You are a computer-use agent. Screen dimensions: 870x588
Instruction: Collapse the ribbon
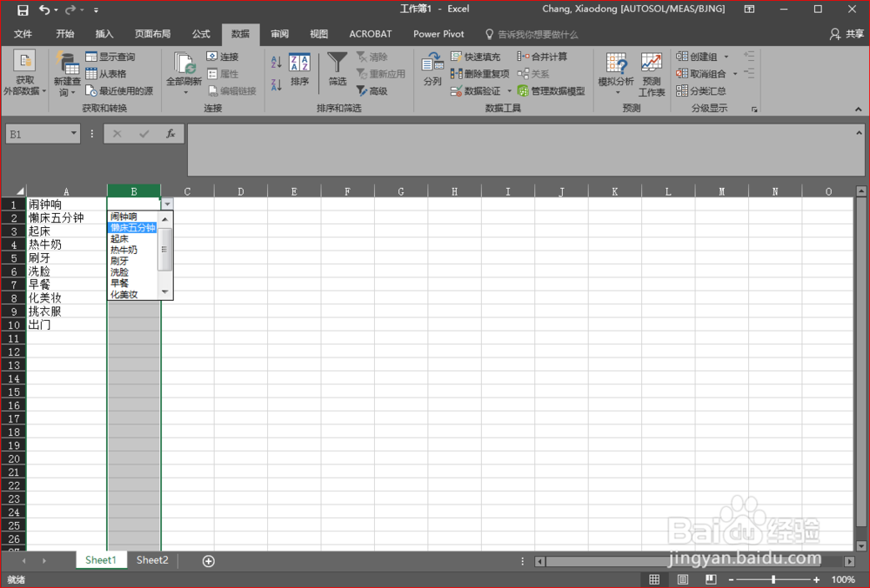859,110
